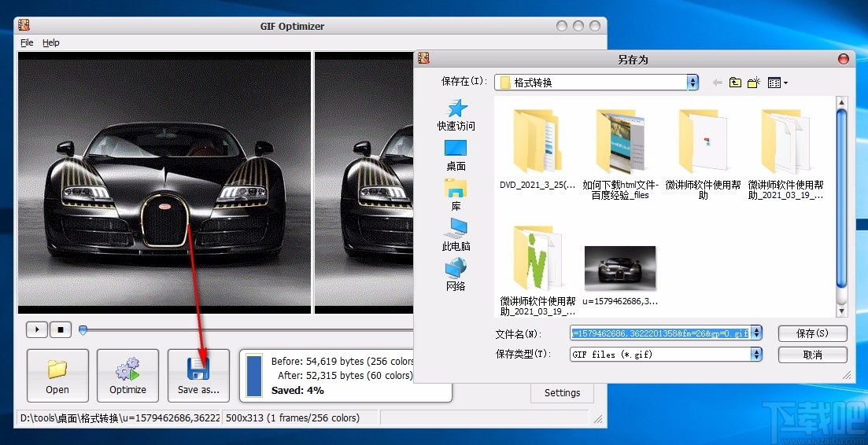Select 快速访问 in the places sidebar
Screen dimensions: 868x445
[x=456, y=115]
